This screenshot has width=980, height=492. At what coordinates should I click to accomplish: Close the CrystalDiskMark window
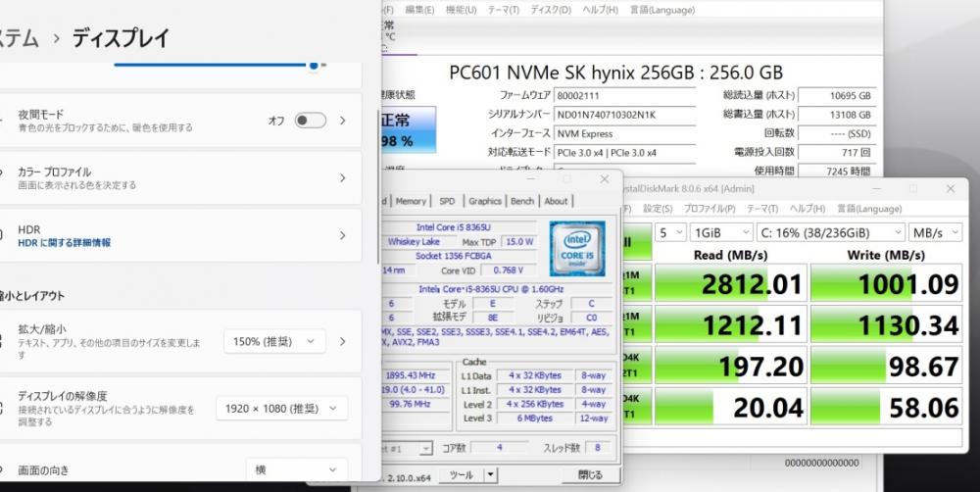click(x=951, y=189)
